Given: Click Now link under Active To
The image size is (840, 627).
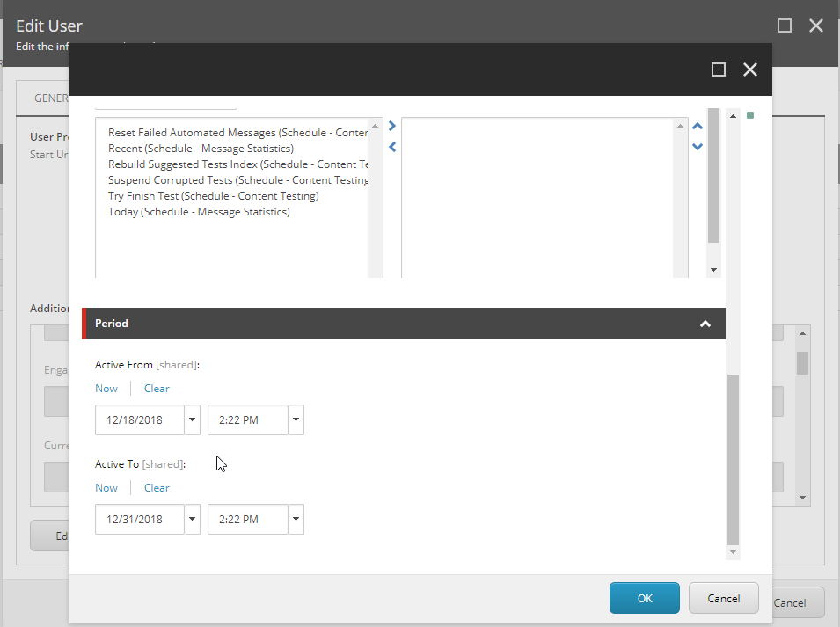Looking at the screenshot, I should tap(106, 488).
